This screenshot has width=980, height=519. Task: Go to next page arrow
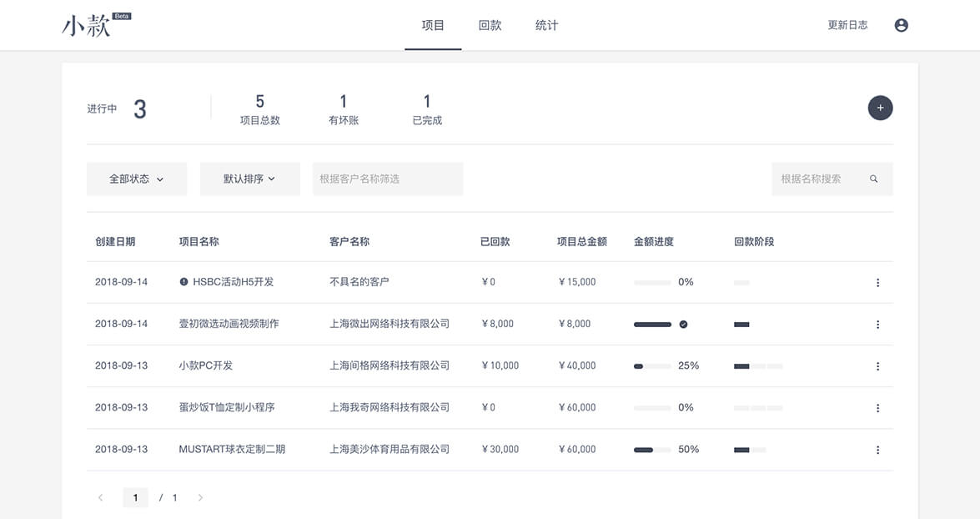coord(200,498)
